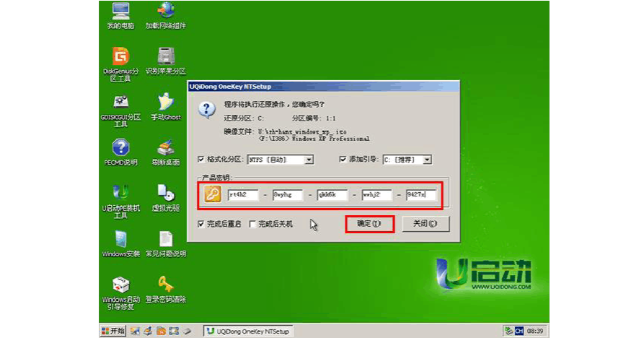Click the CH input language indicator
Viewport: 644px width, 338px height.
[519, 331]
